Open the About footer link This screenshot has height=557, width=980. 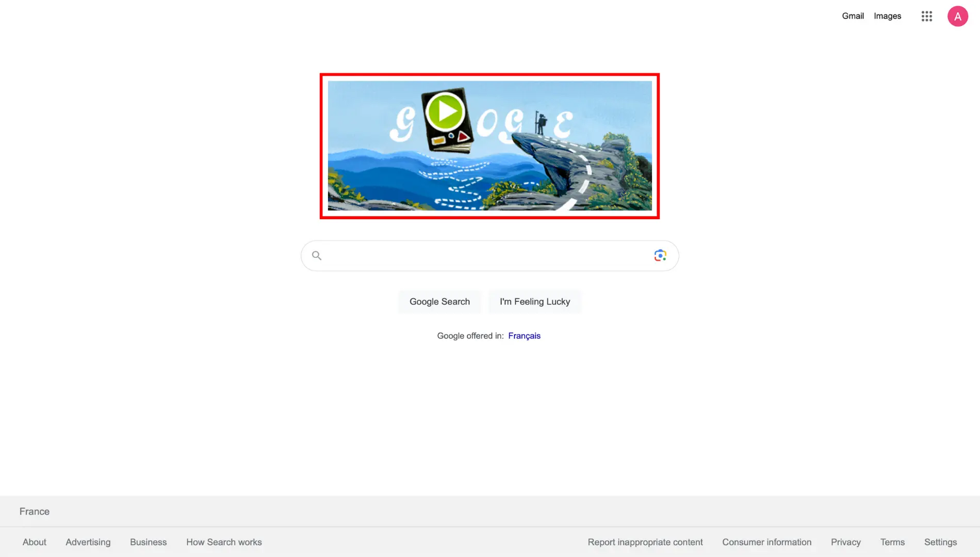pos(35,542)
